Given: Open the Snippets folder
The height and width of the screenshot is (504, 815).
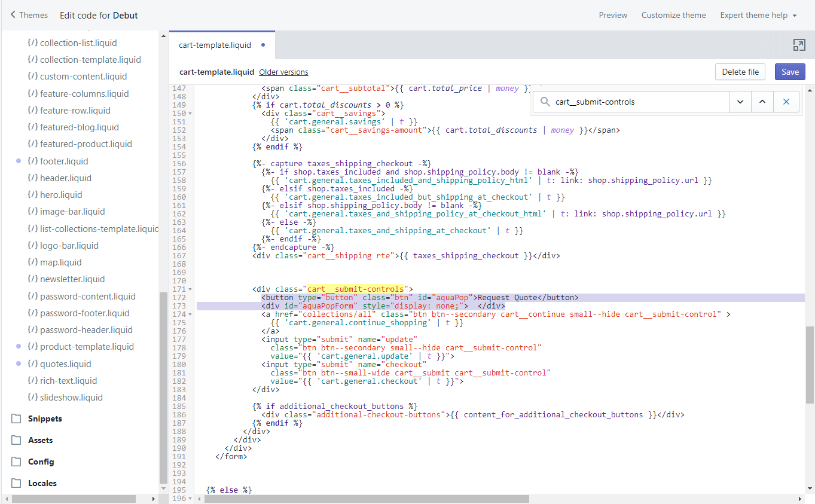Looking at the screenshot, I should tap(45, 419).
